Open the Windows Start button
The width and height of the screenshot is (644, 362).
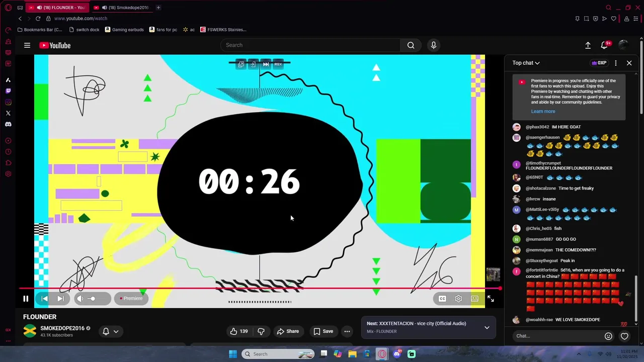[232, 354]
